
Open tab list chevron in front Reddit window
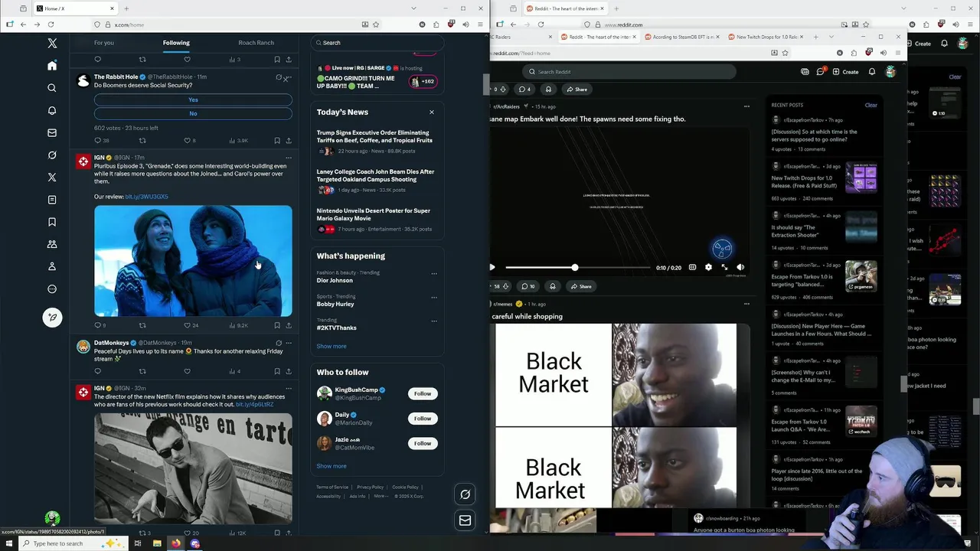point(831,37)
